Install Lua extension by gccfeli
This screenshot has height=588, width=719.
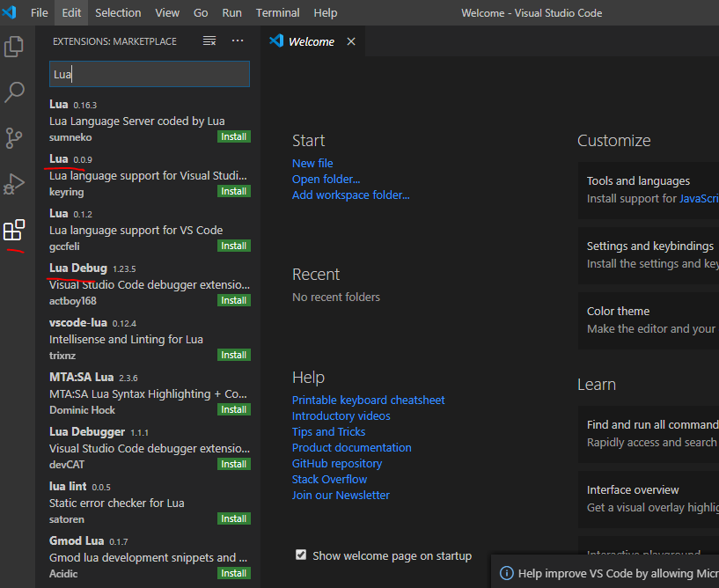click(234, 246)
